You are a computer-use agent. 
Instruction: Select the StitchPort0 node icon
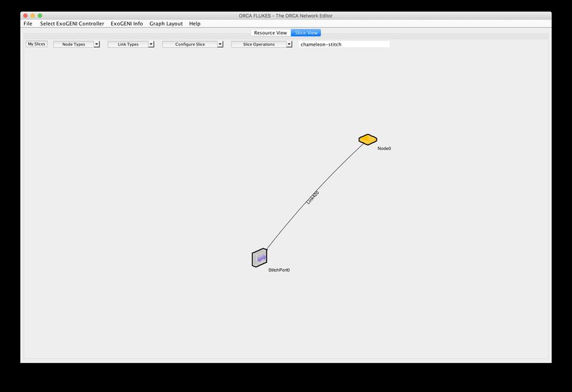tap(259, 258)
